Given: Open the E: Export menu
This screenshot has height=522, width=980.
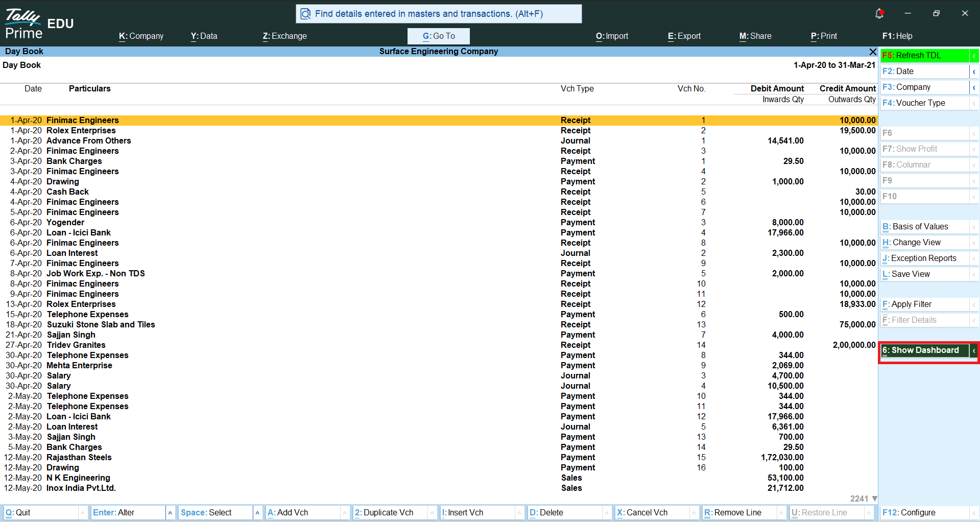Looking at the screenshot, I should tap(684, 36).
